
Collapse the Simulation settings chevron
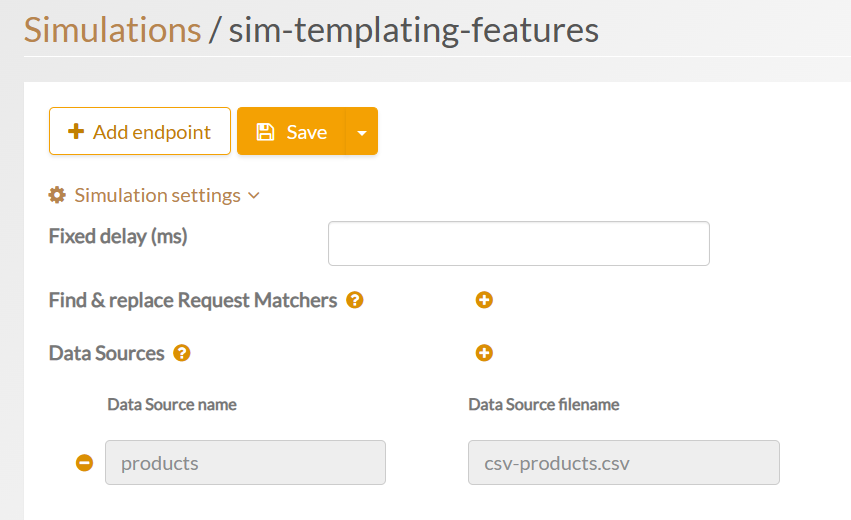[x=254, y=196]
